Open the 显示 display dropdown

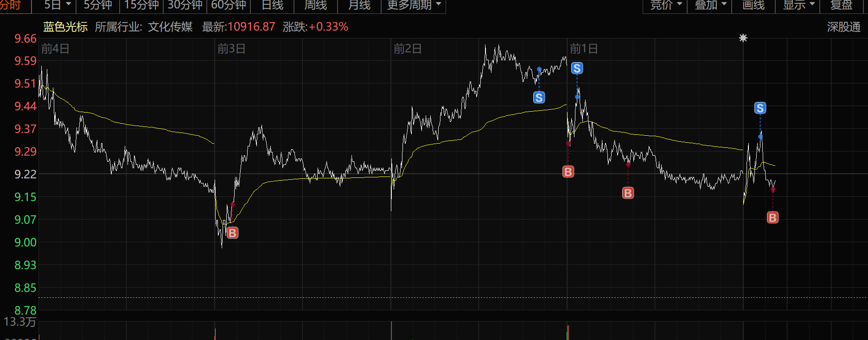click(798, 5)
